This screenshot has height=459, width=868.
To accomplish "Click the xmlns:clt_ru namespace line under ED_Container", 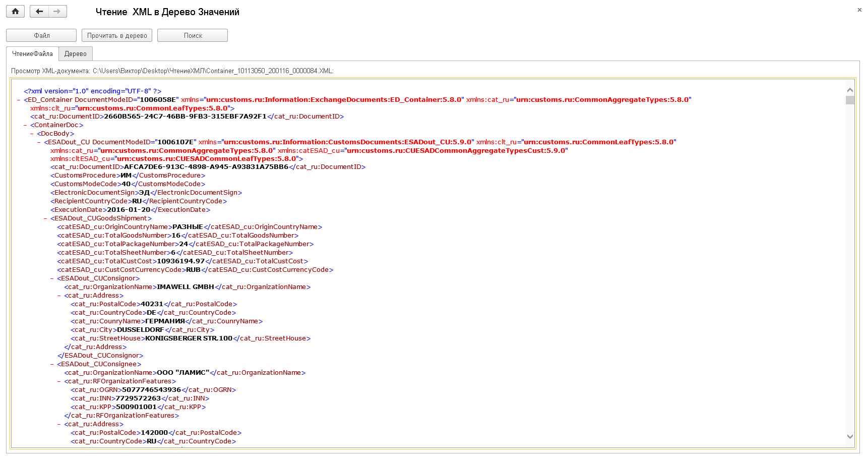I will [x=132, y=108].
